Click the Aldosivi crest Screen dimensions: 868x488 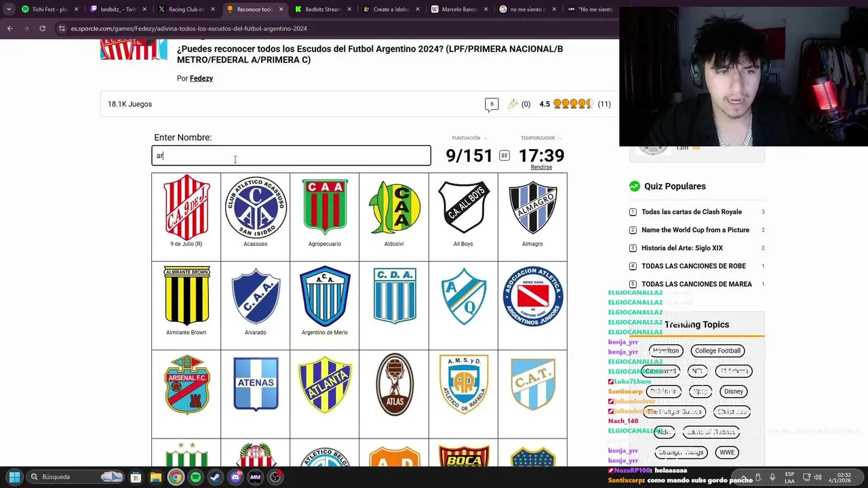tap(394, 207)
